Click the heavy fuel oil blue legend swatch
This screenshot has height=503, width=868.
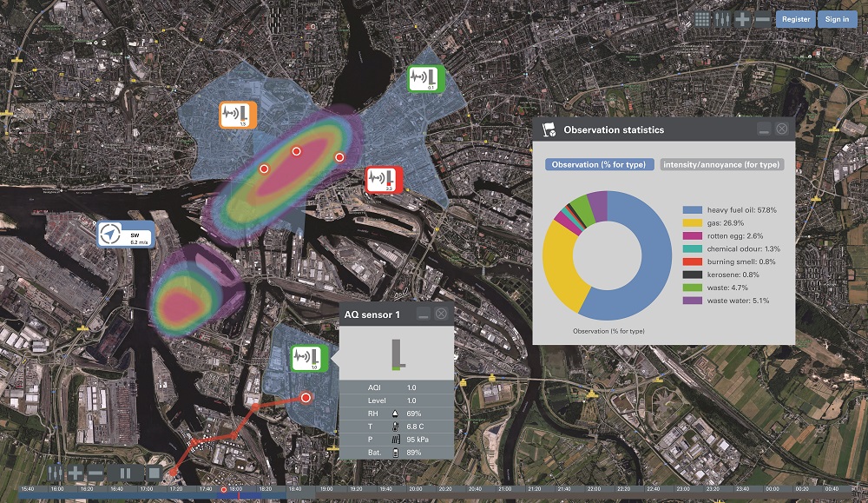pyautogui.click(x=692, y=210)
